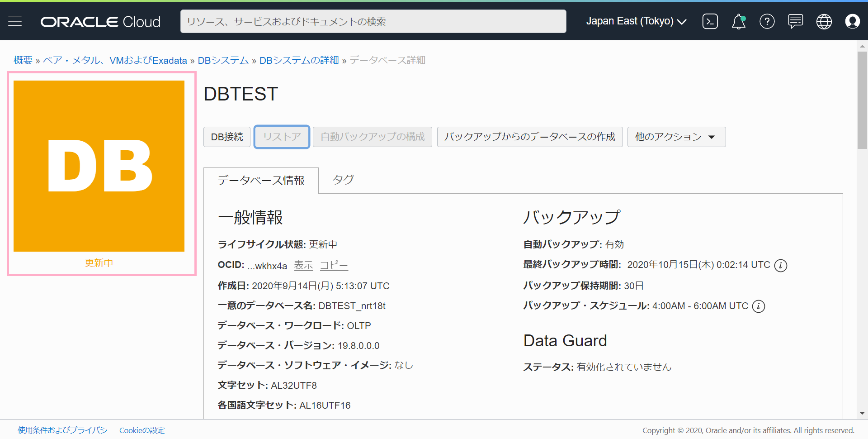Viewport: 868px width, 439px height.
Task: Click the 30日 backup retention value
Action: click(x=634, y=286)
